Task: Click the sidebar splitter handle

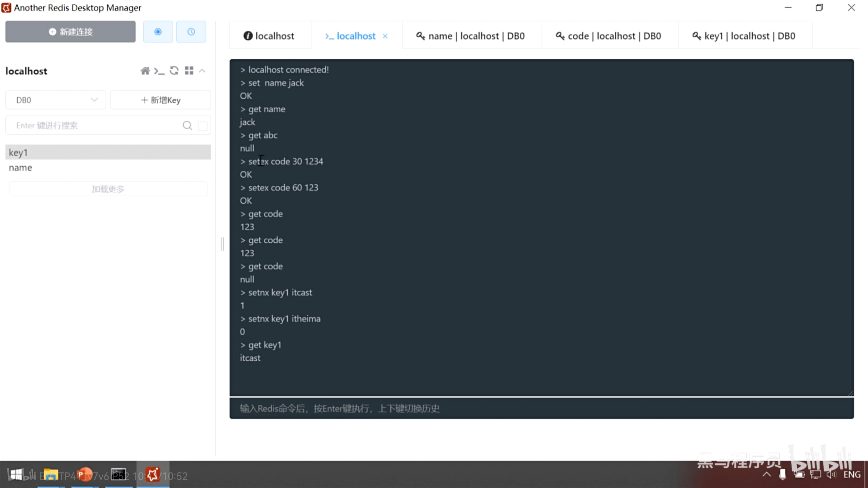Action: 222,244
